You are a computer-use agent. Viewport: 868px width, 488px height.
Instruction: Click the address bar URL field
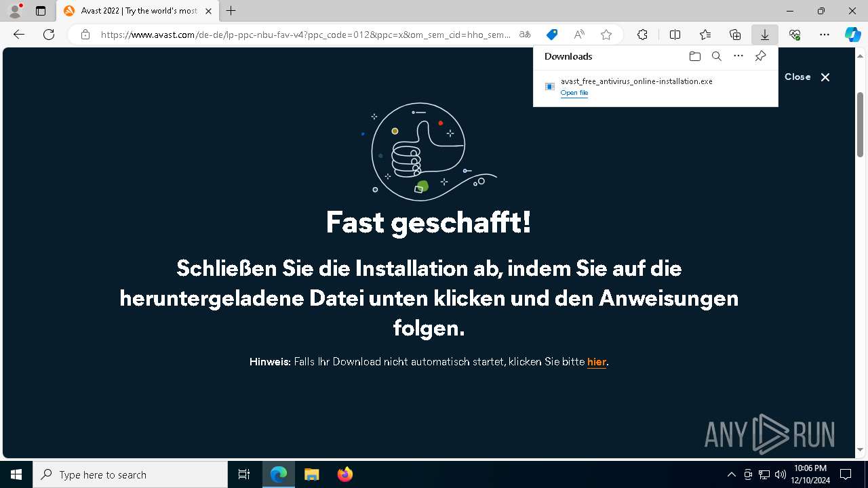click(x=305, y=35)
